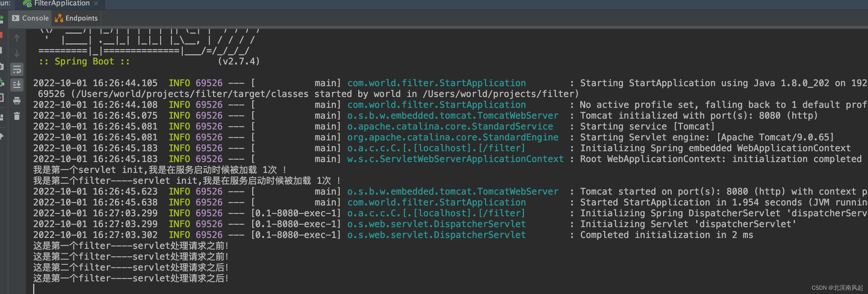Click 'o.s.web.servlet.DispatcherServlet' on the 16:27:03.302 line
This screenshot has width=868, height=294.
coord(436,235)
